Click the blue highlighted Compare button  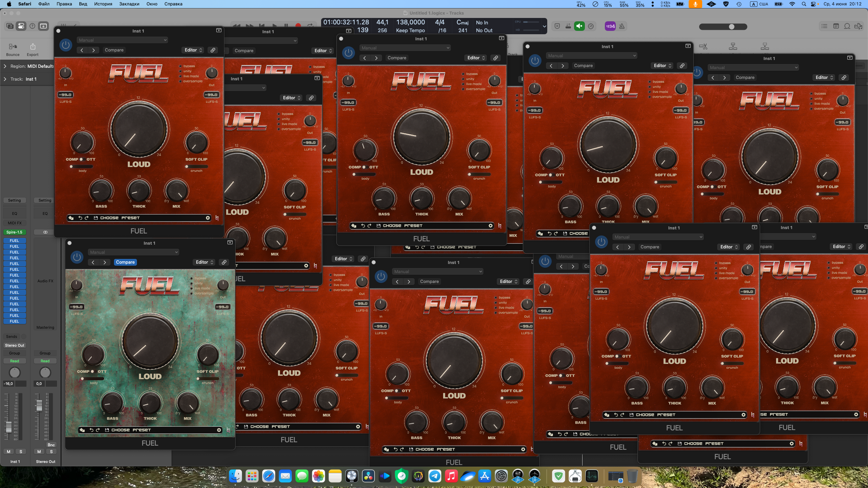pos(125,262)
